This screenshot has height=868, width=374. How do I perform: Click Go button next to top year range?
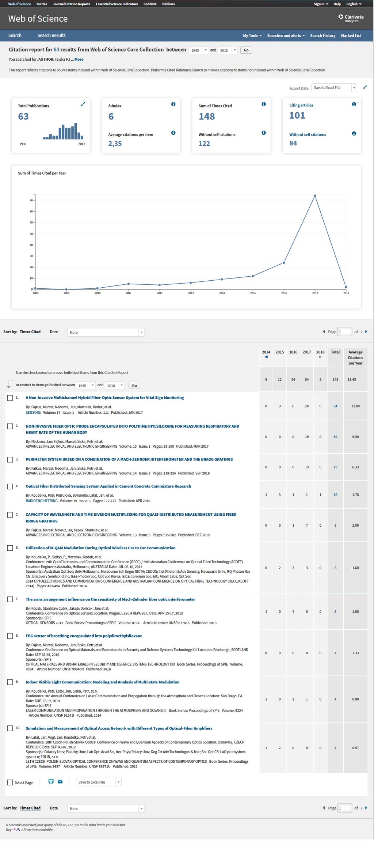[246, 50]
